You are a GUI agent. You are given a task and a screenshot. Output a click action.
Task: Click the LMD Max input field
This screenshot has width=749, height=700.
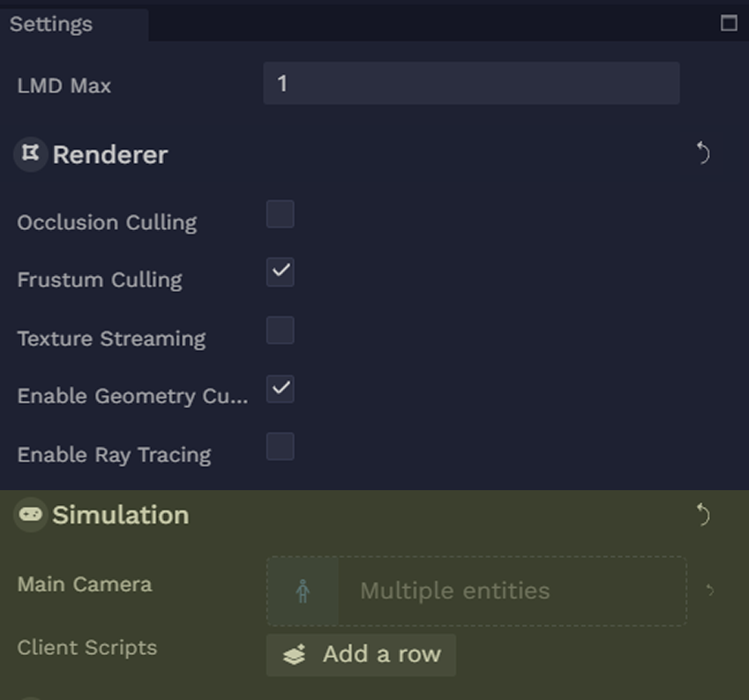[x=471, y=83]
